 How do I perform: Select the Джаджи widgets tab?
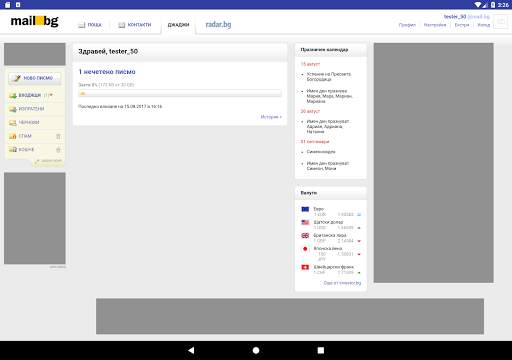[178, 25]
